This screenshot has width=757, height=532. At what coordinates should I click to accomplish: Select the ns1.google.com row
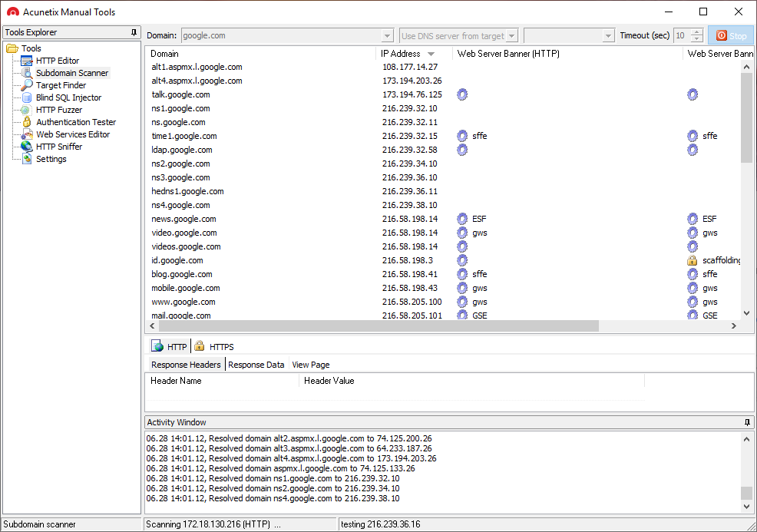pos(443,108)
